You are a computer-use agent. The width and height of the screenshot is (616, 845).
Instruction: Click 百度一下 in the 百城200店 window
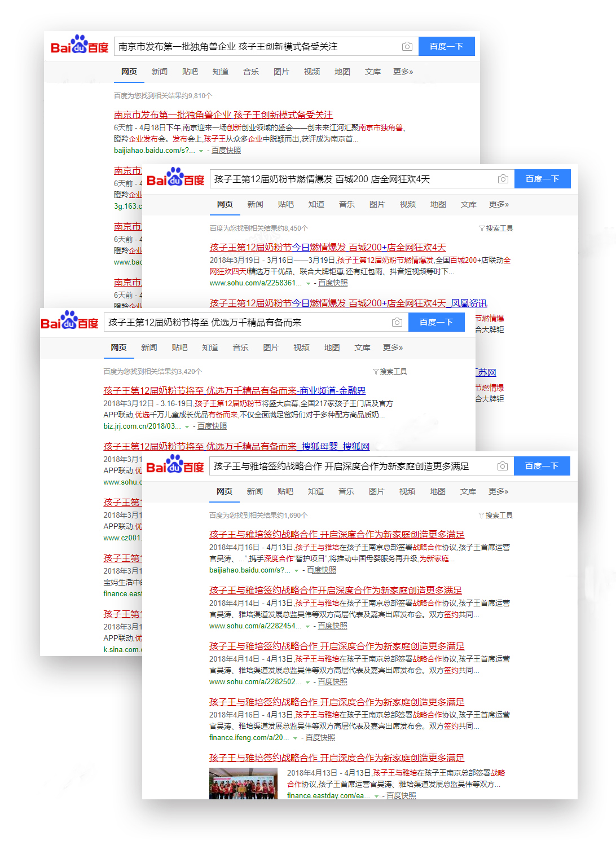click(542, 179)
